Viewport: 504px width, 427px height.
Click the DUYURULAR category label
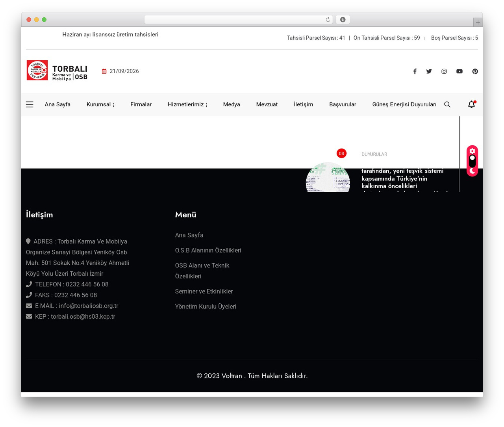[374, 154]
